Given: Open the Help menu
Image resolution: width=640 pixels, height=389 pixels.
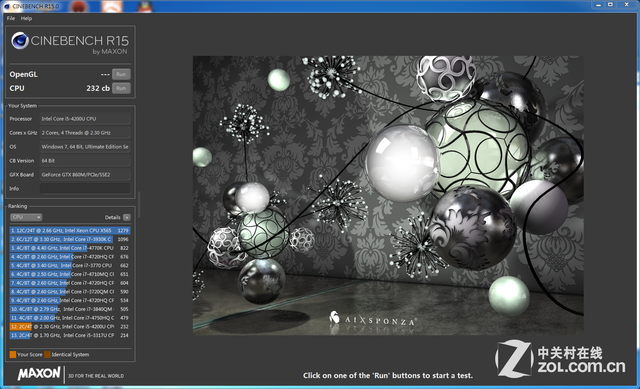Looking at the screenshot, I should 26,18.
